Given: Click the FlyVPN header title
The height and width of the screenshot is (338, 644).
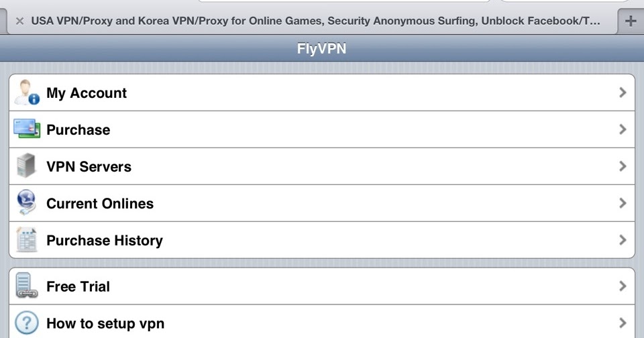Looking at the screenshot, I should coord(321,48).
